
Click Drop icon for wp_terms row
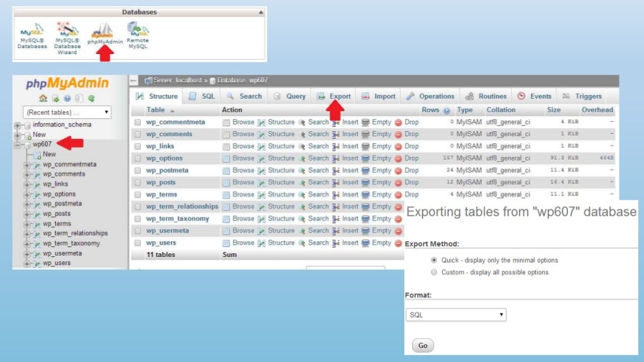point(398,195)
